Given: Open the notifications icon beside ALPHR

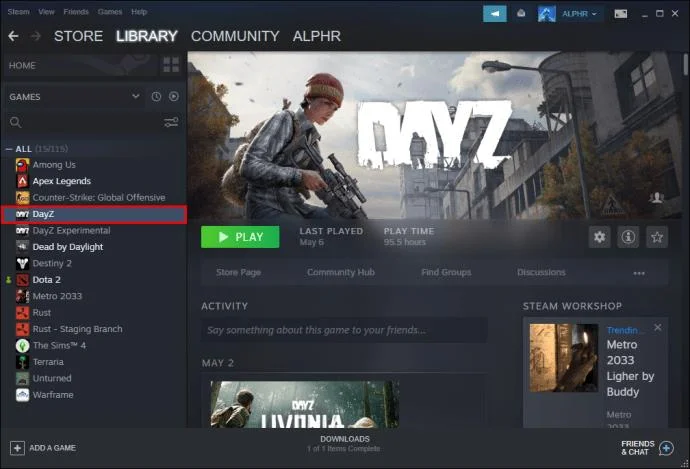Looking at the screenshot, I should point(521,14).
